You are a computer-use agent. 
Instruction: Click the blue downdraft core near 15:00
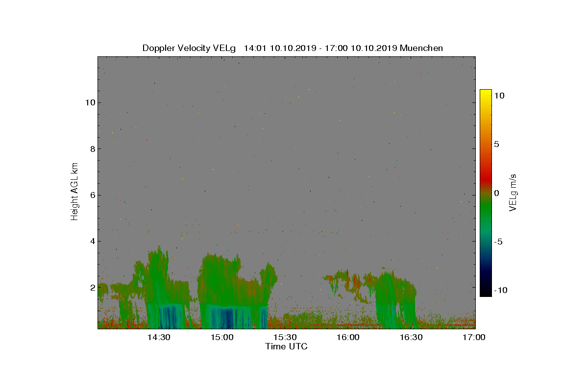coord(228,318)
